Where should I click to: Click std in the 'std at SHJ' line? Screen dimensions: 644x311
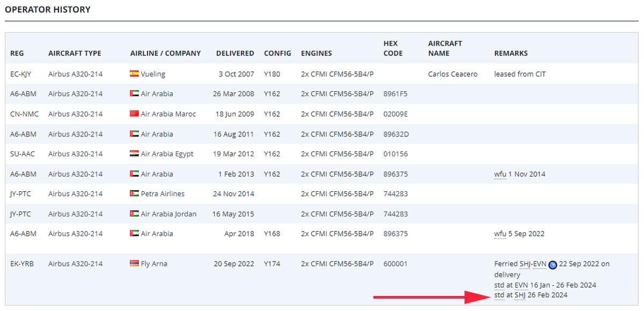click(x=499, y=295)
